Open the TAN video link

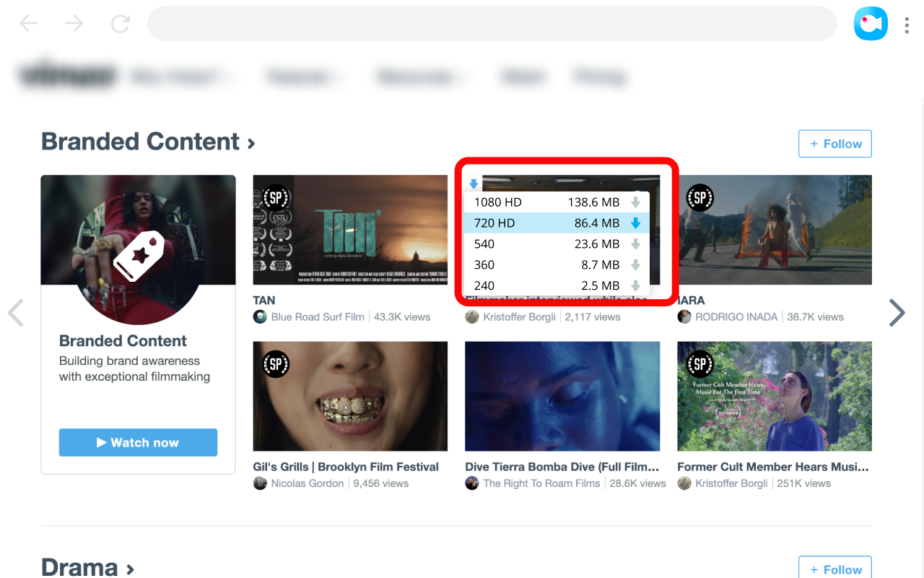pyautogui.click(x=263, y=300)
